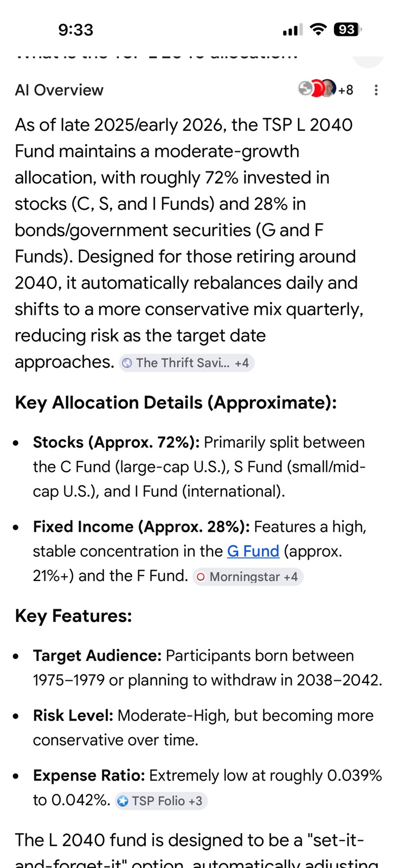The image size is (399, 868).
Task: Tap the Wi-Fi status icon
Action: (x=319, y=29)
